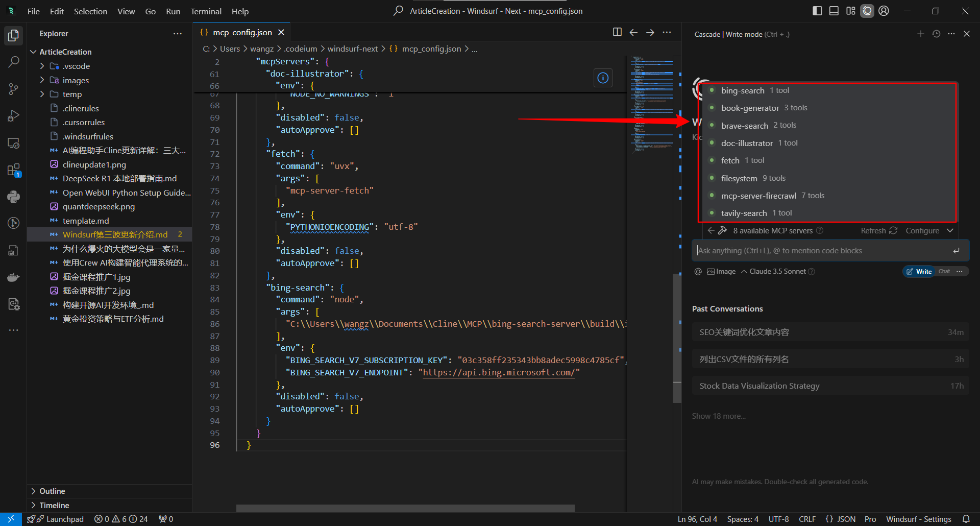Close the Cascade panel
Image resolution: width=980 pixels, height=526 pixels.
click(x=967, y=34)
